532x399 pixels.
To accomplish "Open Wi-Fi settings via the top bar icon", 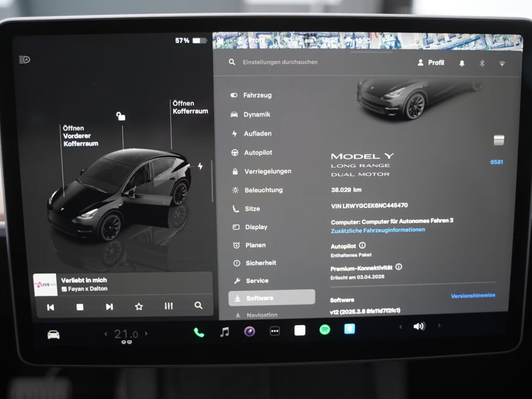I will pyautogui.click(x=501, y=62).
